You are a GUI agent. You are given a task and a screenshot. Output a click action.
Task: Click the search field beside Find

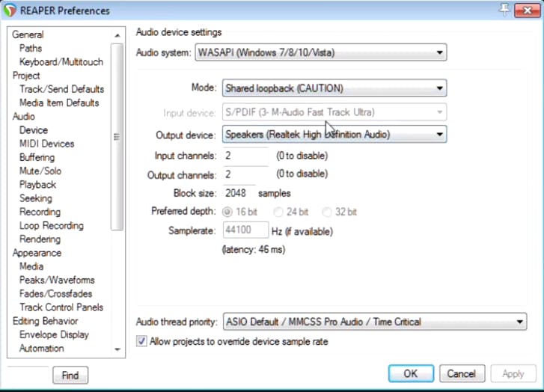[x=28, y=374]
